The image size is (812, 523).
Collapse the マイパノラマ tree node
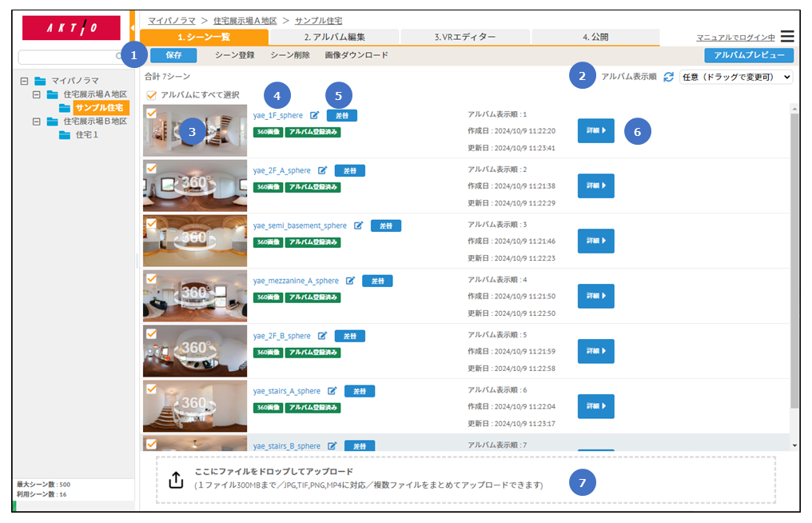(x=24, y=81)
